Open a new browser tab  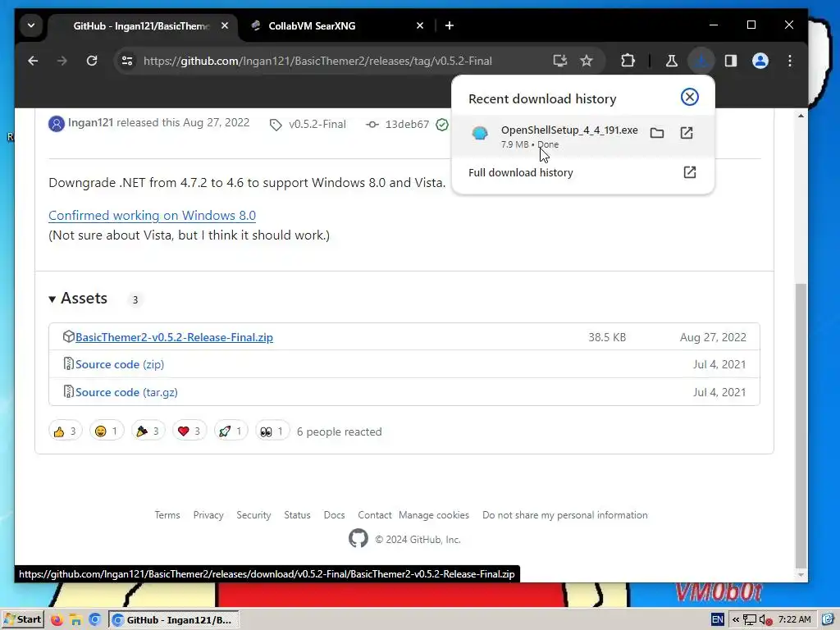point(450,25)
